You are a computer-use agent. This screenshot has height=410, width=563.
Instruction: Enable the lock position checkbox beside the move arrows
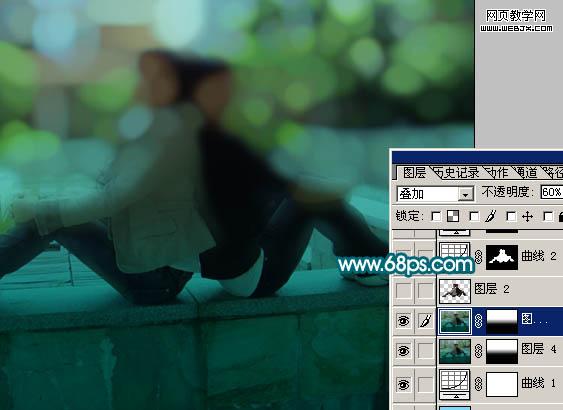click(511, 216)
